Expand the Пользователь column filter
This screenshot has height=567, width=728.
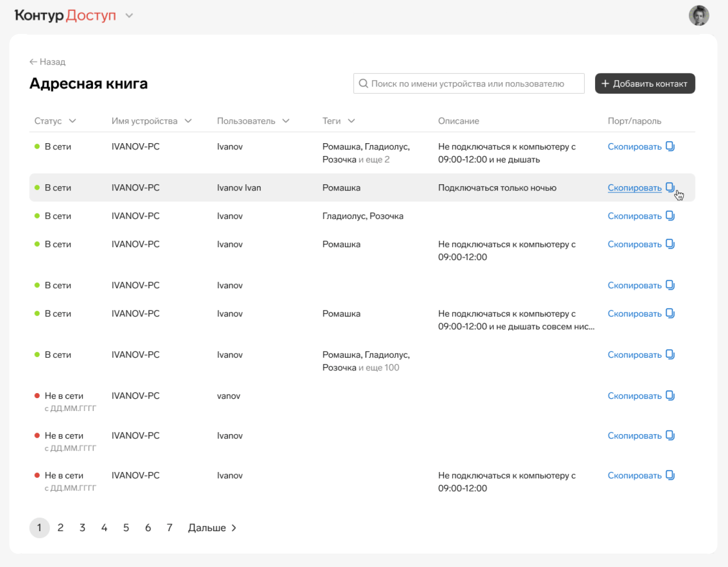[286, 121]
